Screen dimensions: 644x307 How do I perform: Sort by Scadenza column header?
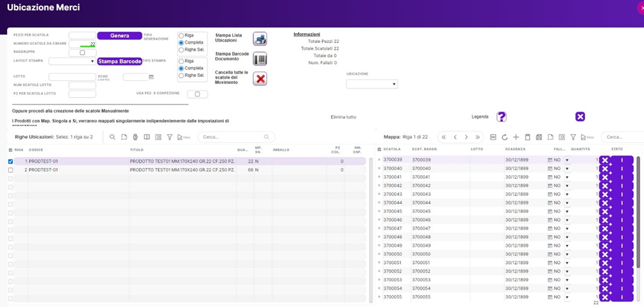(515, 149)
